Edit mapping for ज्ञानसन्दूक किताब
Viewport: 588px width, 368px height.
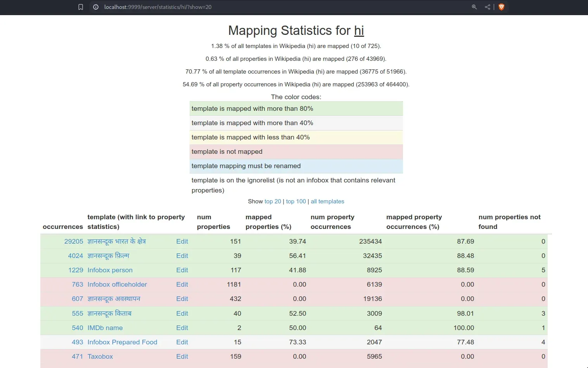pyautogui.click(x=182, y=313)
